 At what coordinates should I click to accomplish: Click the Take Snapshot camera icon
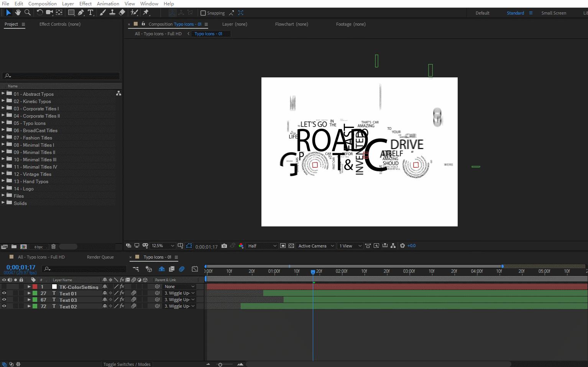(224, 246)
